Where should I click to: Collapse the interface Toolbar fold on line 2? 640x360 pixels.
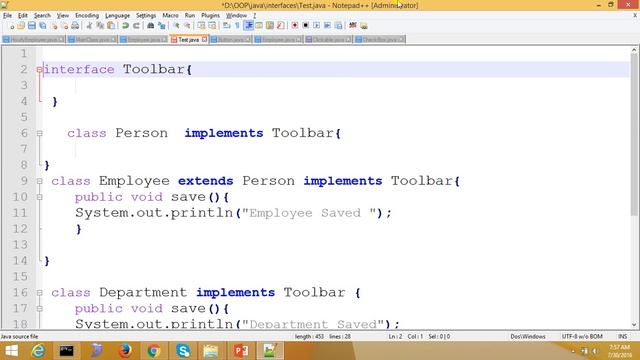tap(40, 69)
